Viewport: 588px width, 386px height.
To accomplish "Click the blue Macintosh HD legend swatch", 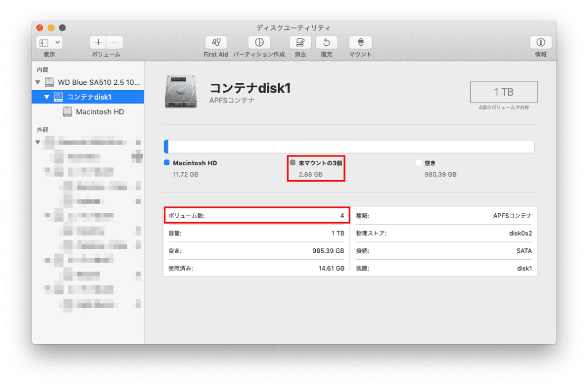I will click(167, 162).
